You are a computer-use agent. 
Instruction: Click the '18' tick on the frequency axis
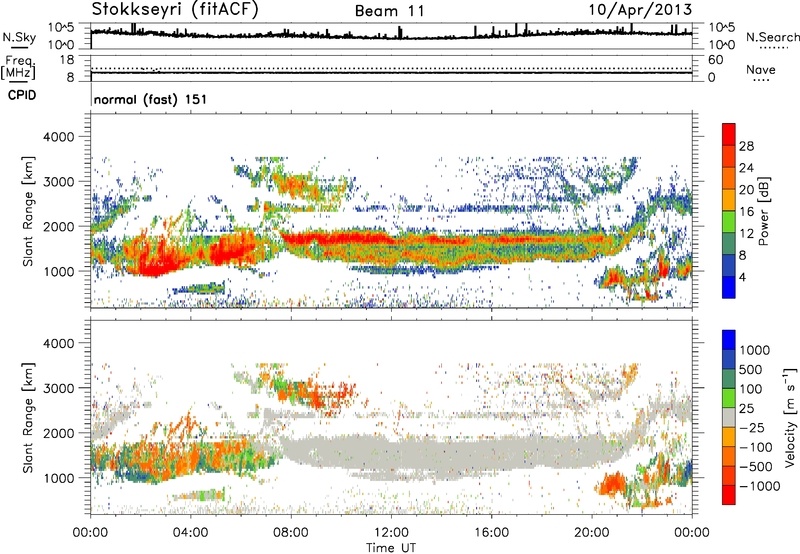click(x=67, y=60)
